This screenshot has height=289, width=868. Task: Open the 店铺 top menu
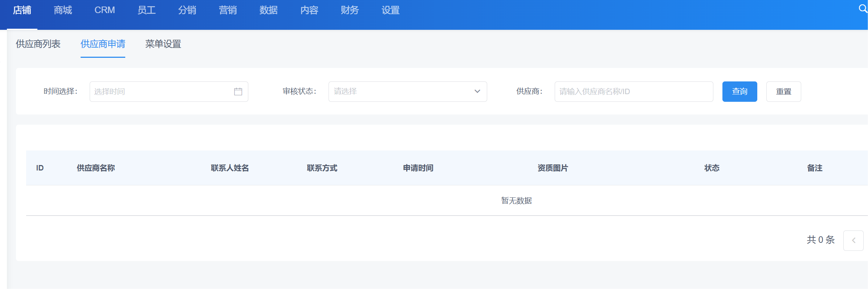pos(22,10)
